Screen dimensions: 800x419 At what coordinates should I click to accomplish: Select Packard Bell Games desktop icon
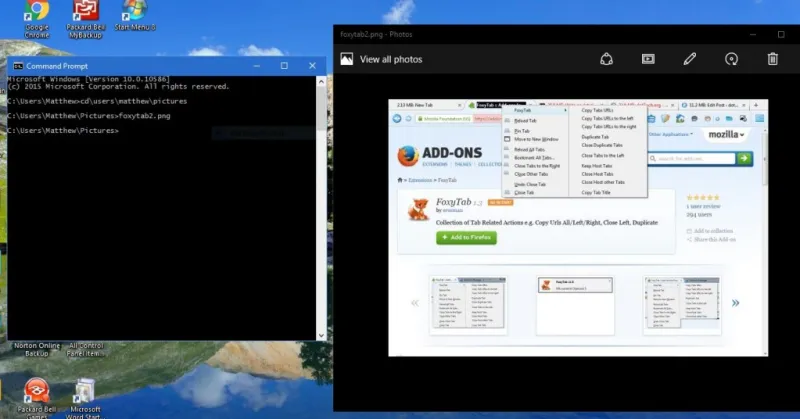coord(37,395)
